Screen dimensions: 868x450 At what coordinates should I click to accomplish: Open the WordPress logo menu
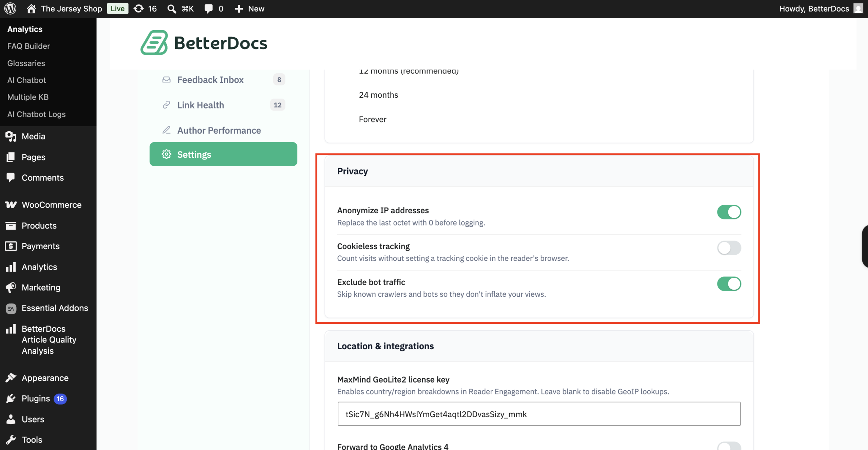(x=10, y=8)
